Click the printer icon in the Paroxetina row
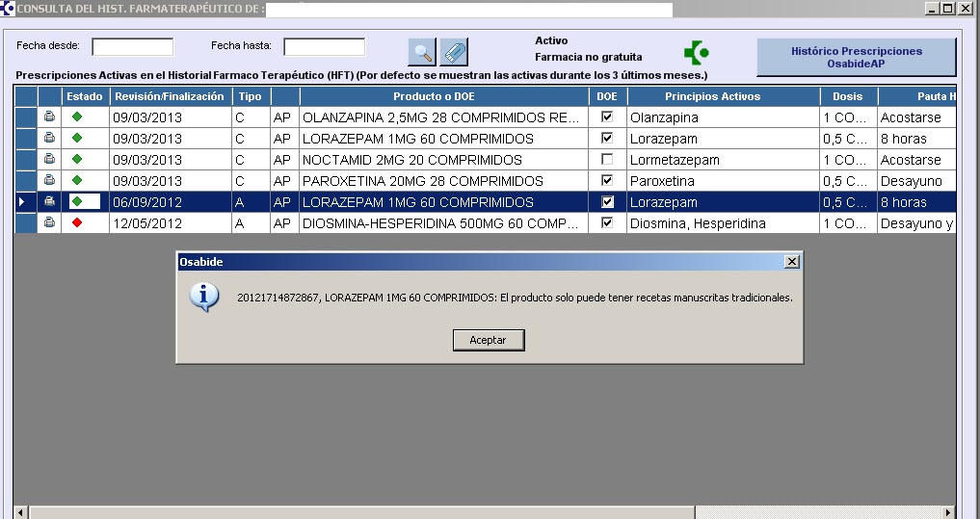This screenshot has width=980, height=519. (x=50, y=180)
